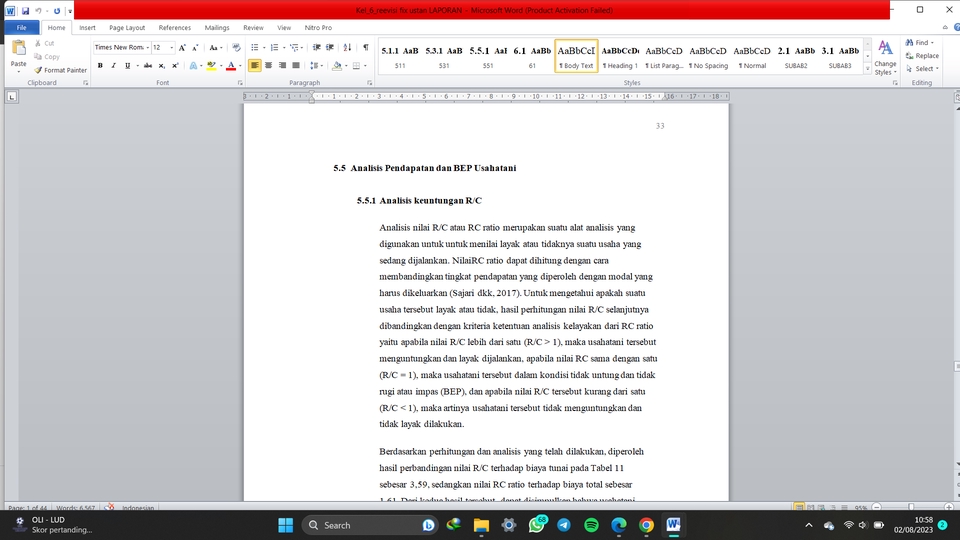Image resolution: width=960 pixels, height=540 pixels.
Task: Align paragraph text to the right
Action: pyautogui.click(x=282, y=66)
